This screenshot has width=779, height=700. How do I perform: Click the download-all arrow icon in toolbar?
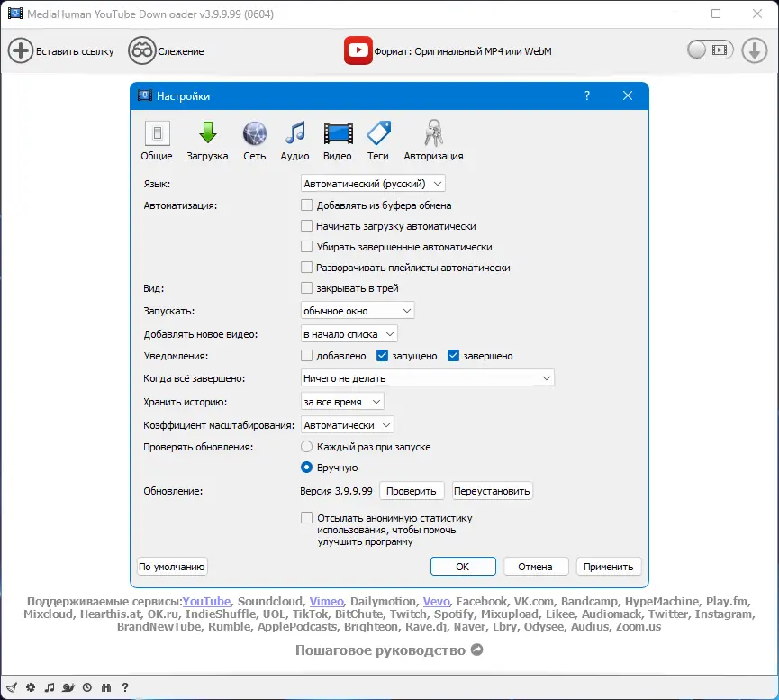pos(754,50)
